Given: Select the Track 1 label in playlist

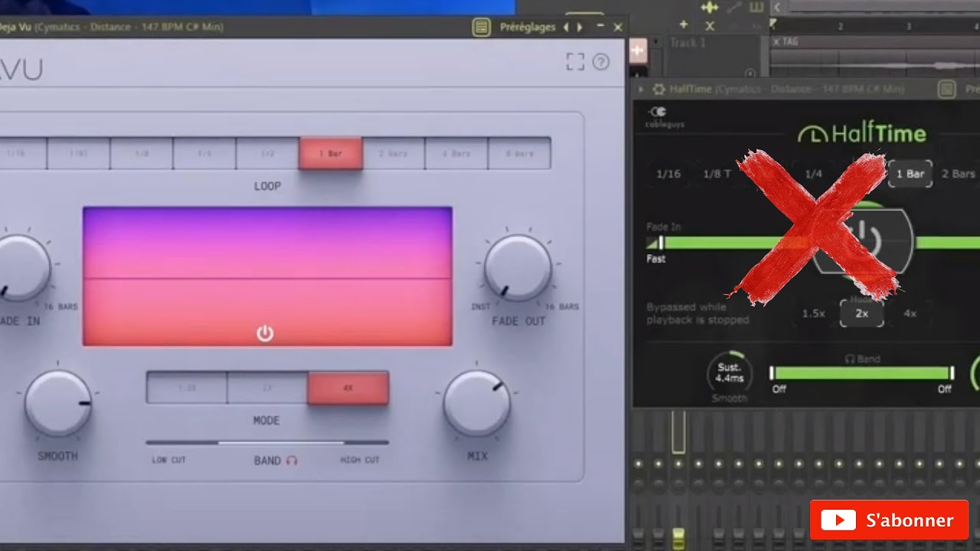Looking at the screenshot, I should pyautogui.click(x=688, y=43).
